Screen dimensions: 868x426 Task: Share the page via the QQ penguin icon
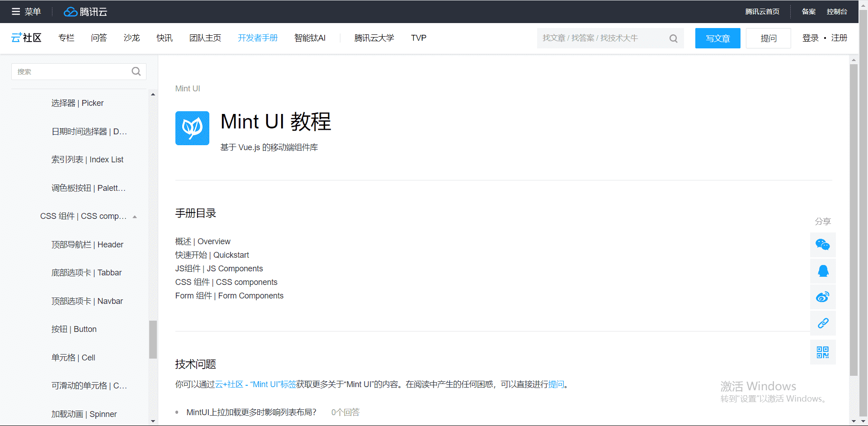coord(823,271)
